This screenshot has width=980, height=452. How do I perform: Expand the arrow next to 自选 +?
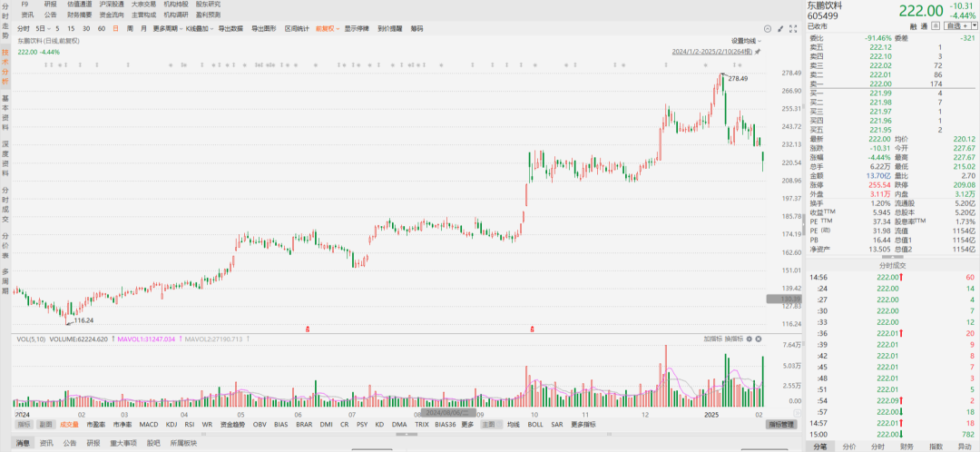(975, 25)
